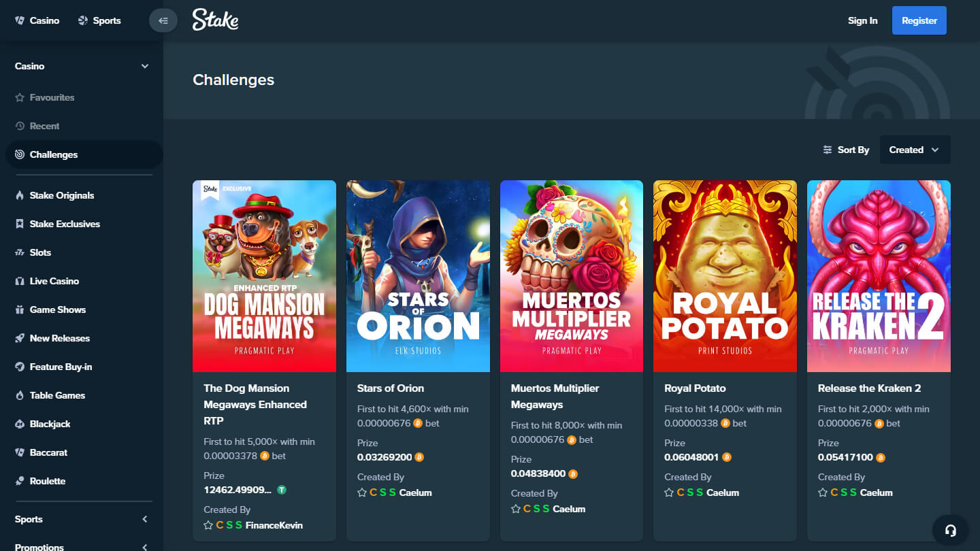The image size is (980, 551).
Task: Click the Register button
Action: tap(919, 20)
